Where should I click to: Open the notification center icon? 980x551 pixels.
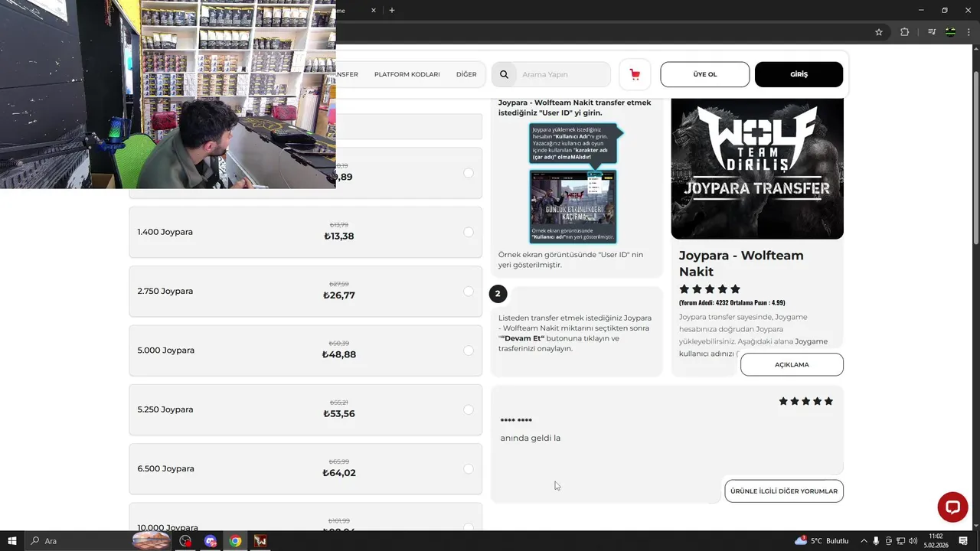pos(963,541)
